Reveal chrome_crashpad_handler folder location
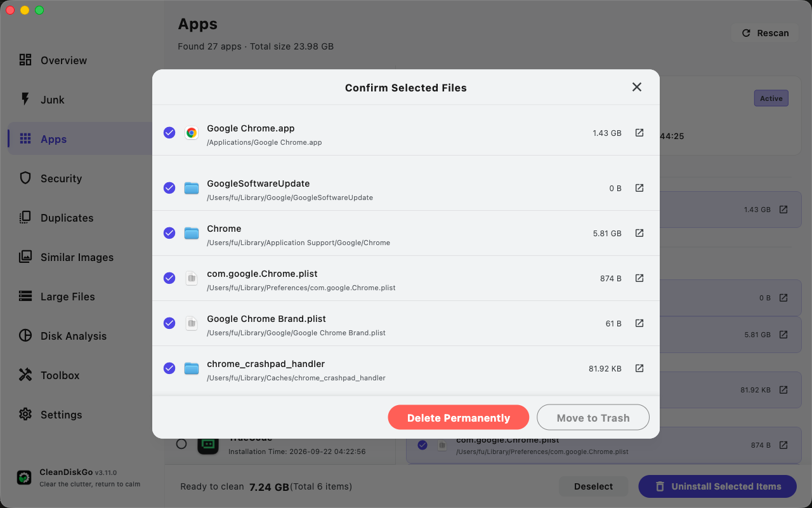Image resolution: width=812 pixels, height=508 pixels. coord(639,368)
